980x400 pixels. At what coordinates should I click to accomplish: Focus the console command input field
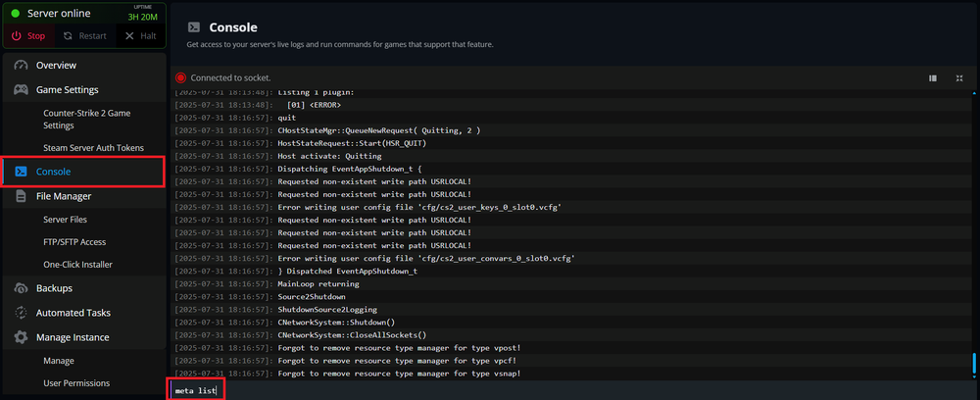[572, 390]
